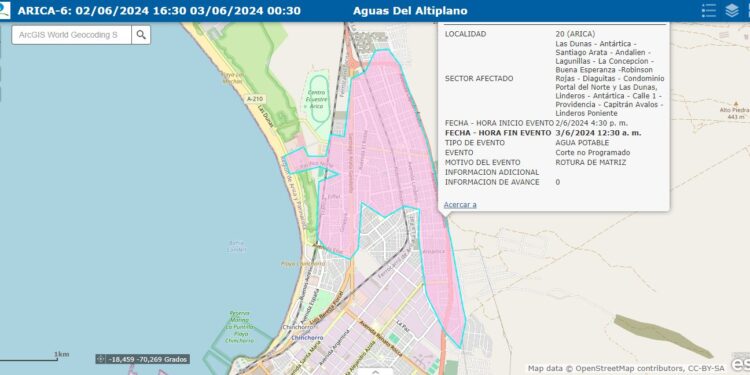The height and width of the screenshot is (375, 750).
Task: Click the 'Acercar a' zoom link
Action: [x=460, y=205]
